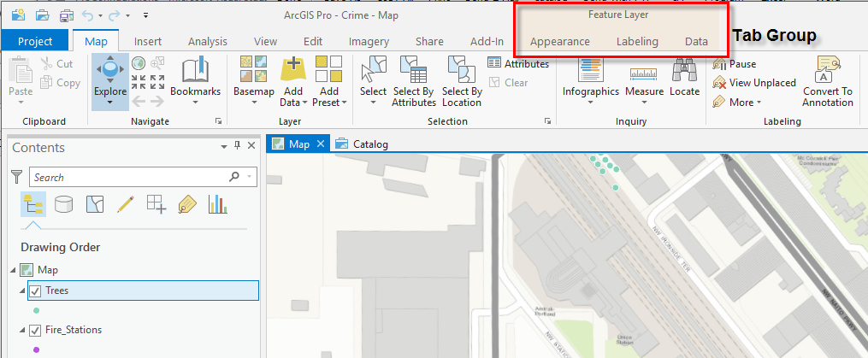The height and width of the screenshot is (358, 868).
Task: Switch to the Imagery ribbon tab
Action: 369,42
